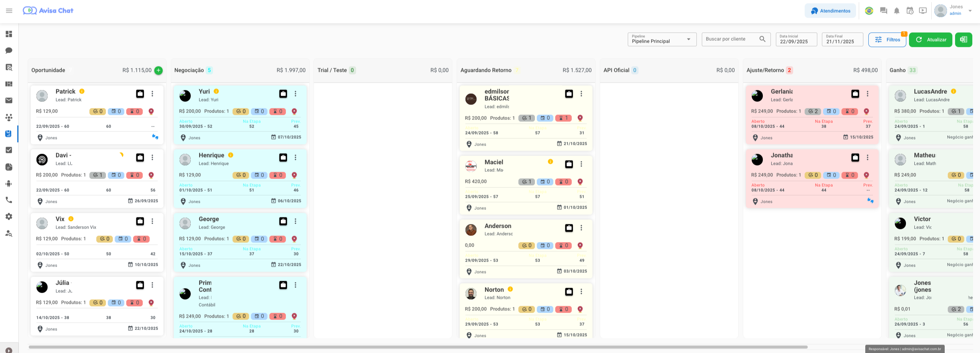980x353 pixels.
Task: Click the Ajuste/Retorno column header
Action: [x=765, y=70]
